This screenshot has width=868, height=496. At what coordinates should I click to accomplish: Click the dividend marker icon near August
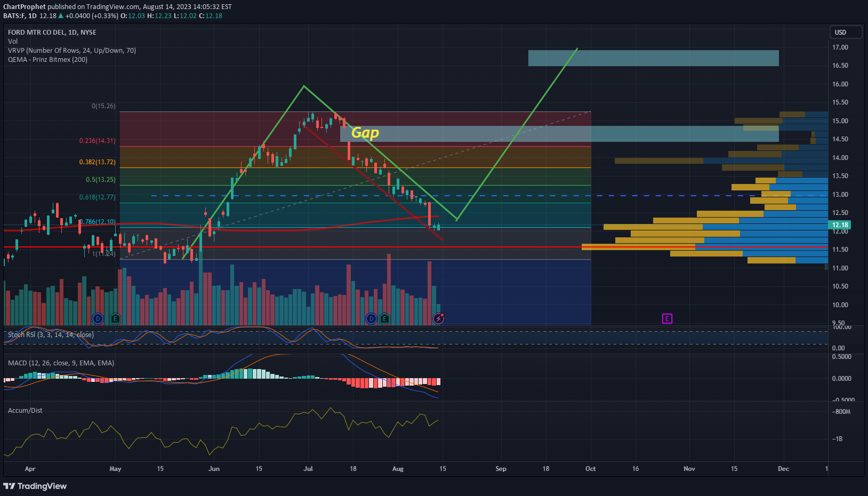click(371, 319)
